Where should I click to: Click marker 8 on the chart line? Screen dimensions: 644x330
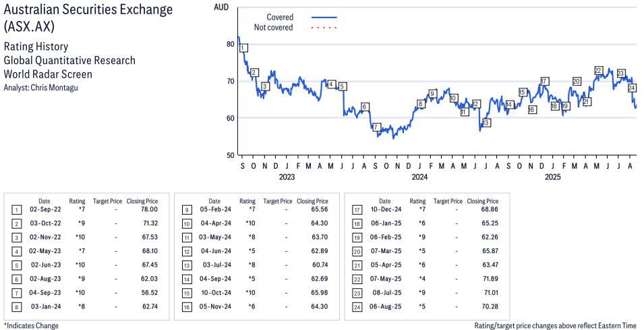[420, 104]
